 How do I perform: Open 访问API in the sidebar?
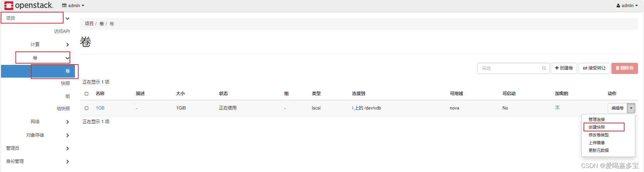coord(62,31)
